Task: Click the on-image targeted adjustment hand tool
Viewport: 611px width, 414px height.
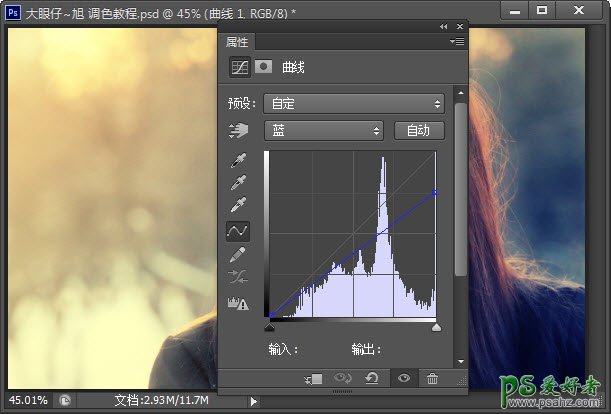Action: pyautogui.click(x=238, y=131)
